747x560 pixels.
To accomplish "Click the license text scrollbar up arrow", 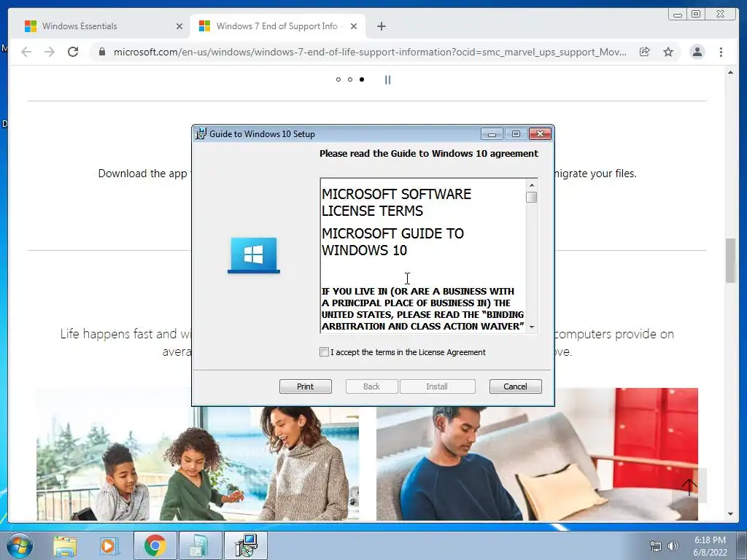I will point(532,184).
